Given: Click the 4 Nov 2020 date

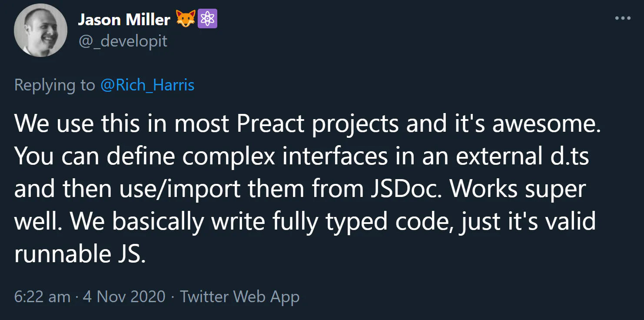Looking at the screenshot, I should click(x=124, y=297).
